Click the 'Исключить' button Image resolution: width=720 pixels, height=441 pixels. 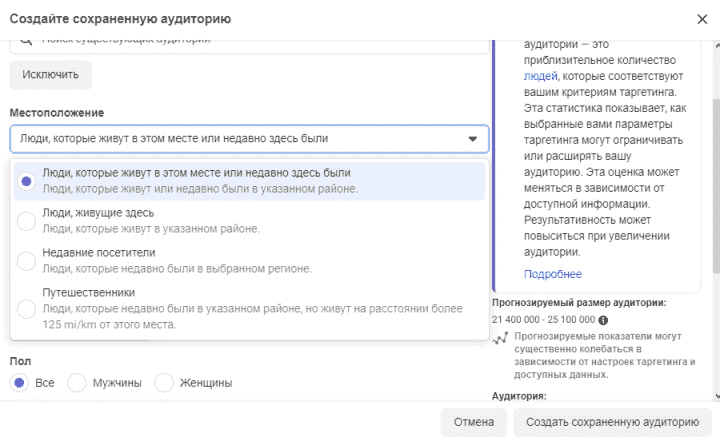point(51,75)
